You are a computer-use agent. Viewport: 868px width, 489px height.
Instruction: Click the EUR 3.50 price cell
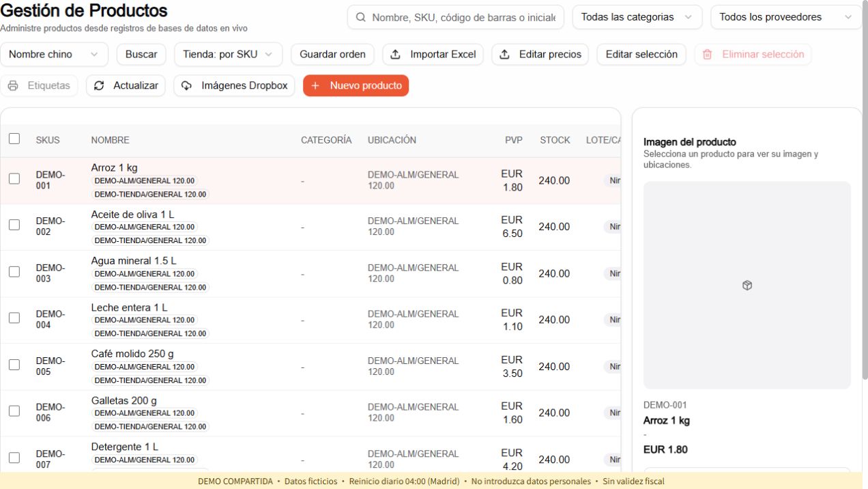[x=512, y=366]
